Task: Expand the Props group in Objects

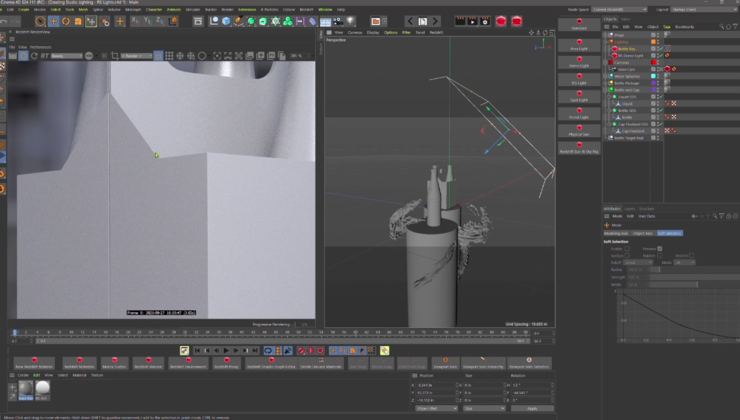Action: [x=605, y=35]
